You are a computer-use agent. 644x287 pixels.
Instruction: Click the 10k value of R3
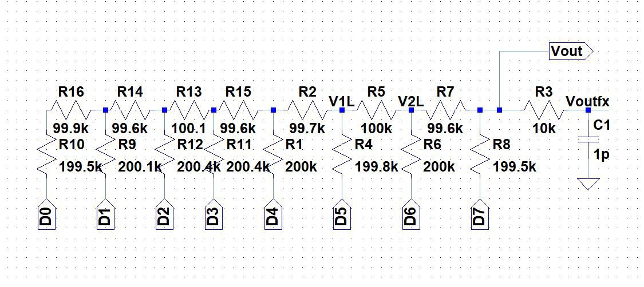tap(544, 129)
